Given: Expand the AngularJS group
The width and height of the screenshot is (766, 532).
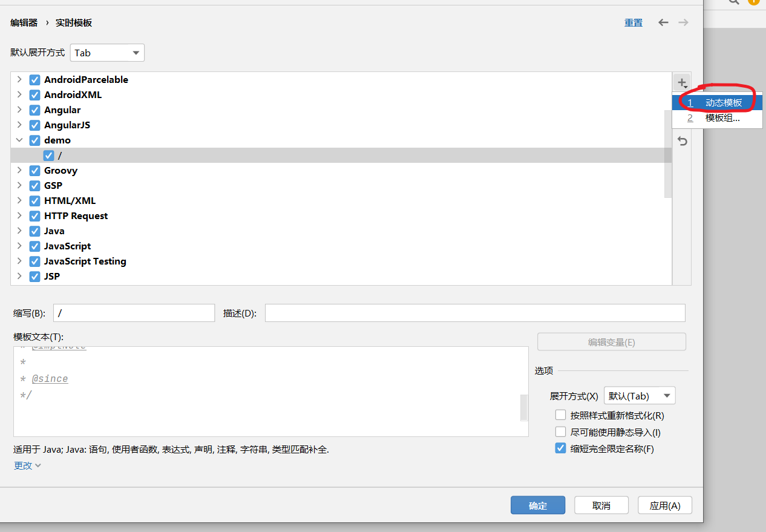Looking at the screenshot, I should pos(19,125).
